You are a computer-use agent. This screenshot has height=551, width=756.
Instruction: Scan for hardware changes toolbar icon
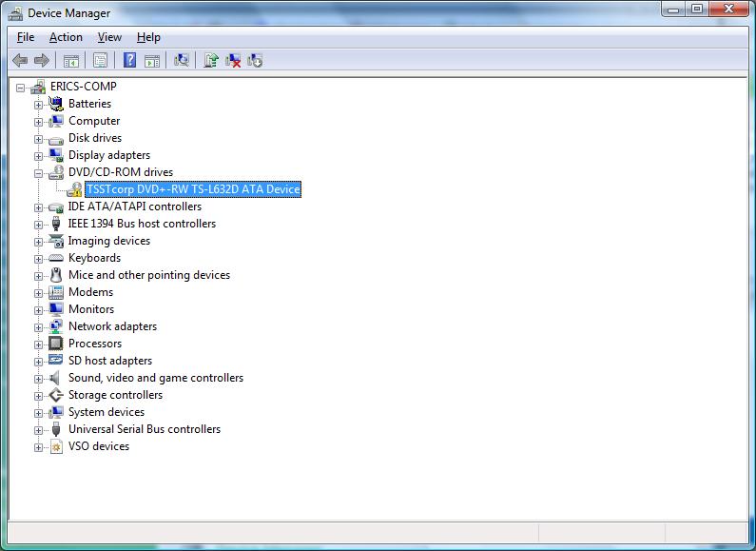(182, 60)
